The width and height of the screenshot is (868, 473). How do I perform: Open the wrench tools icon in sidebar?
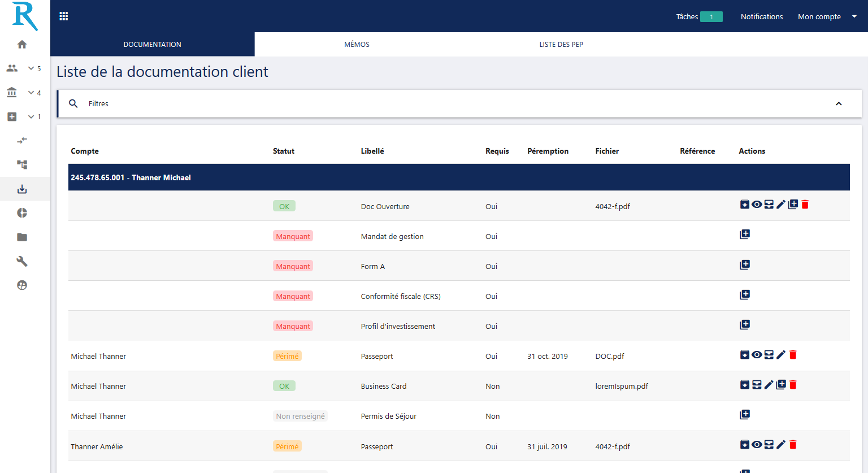click(x=22, y=261)
